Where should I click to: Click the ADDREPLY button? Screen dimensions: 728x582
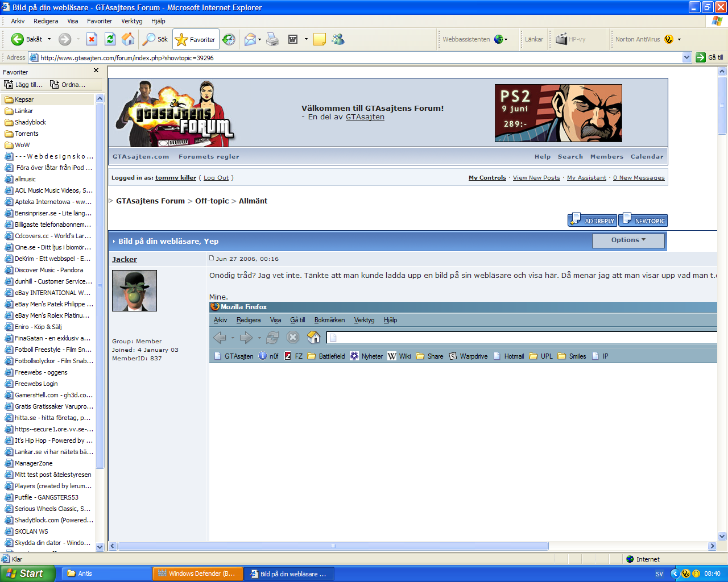pos(592,220)
